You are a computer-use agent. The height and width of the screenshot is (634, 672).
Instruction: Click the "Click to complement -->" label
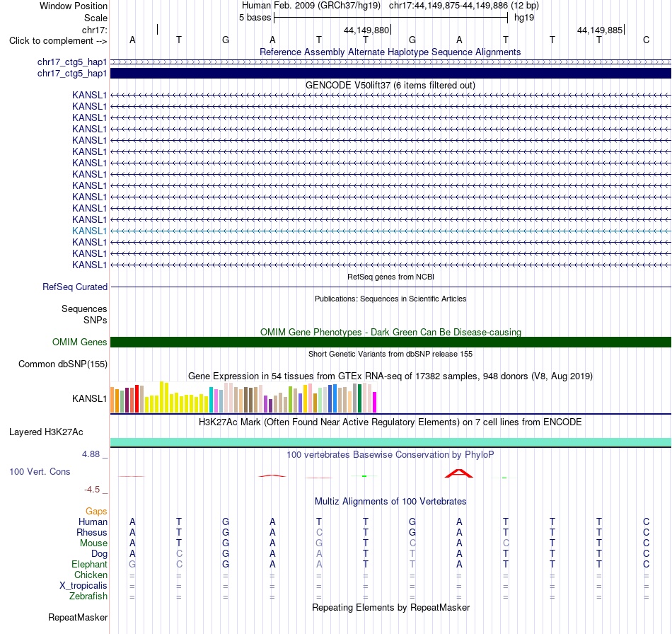pyautogui.click(x=58, y=41)
